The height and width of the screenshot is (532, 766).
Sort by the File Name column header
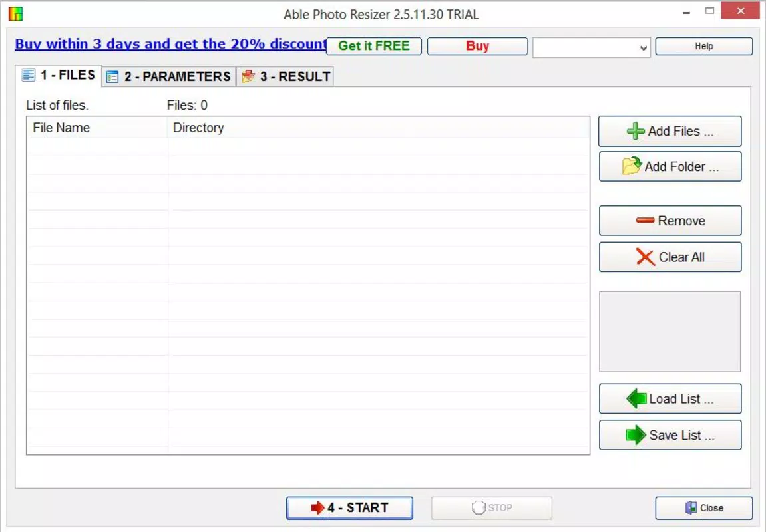tap(96, 128)
